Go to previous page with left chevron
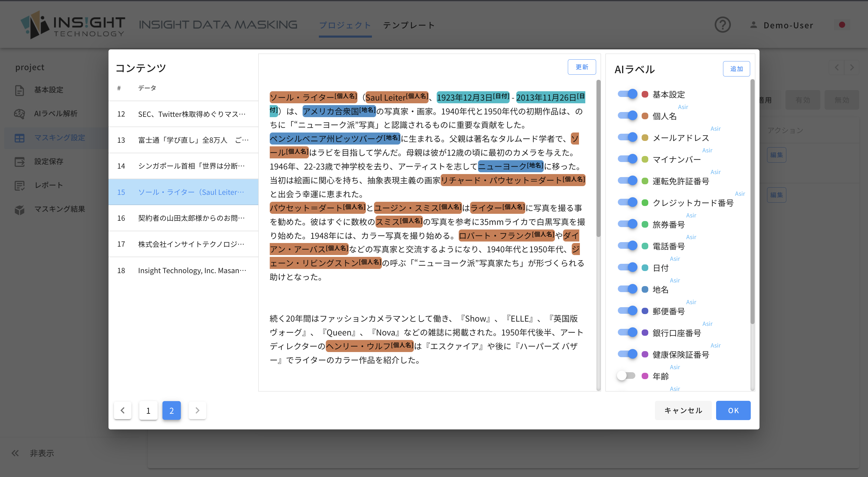This screenshot has height=477, width=868. pyautogui.click(x=123, y=410)
